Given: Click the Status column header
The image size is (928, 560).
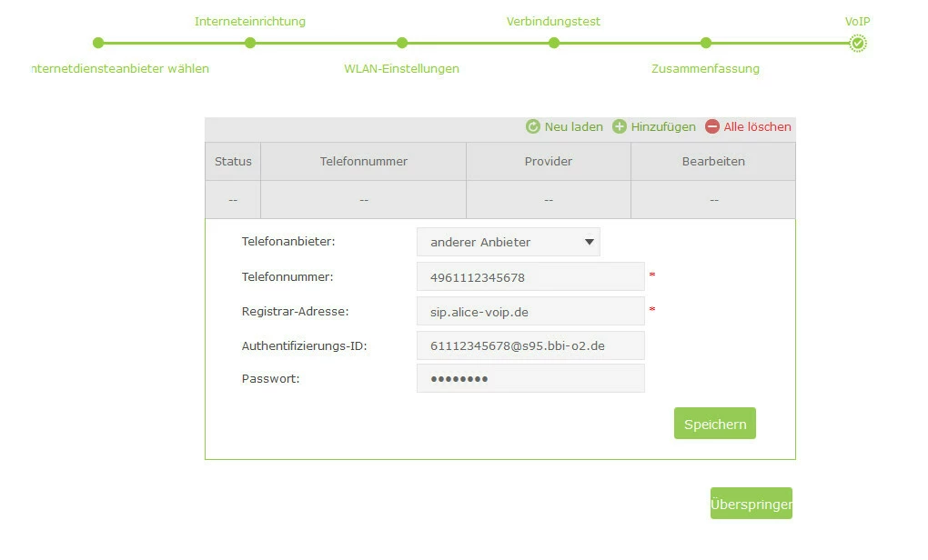Looking at the screenshot, I should [x=233, y=162].
